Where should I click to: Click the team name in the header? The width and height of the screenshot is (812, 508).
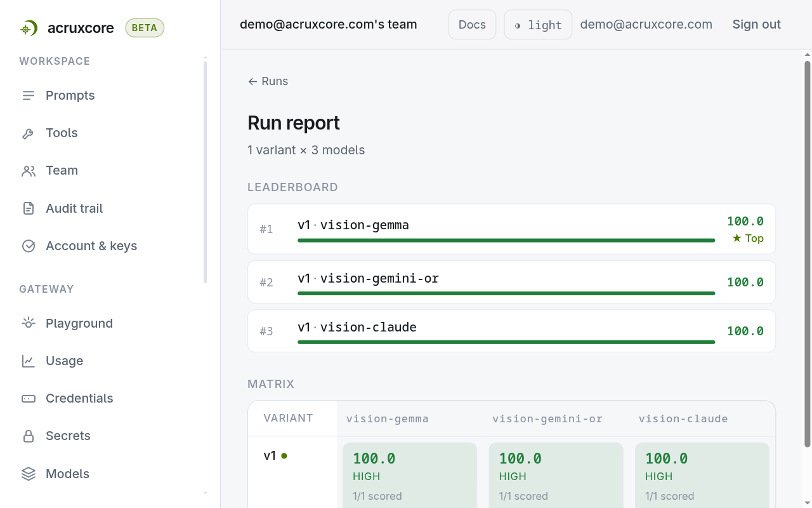pyautogui.click(x=329, y=25)
